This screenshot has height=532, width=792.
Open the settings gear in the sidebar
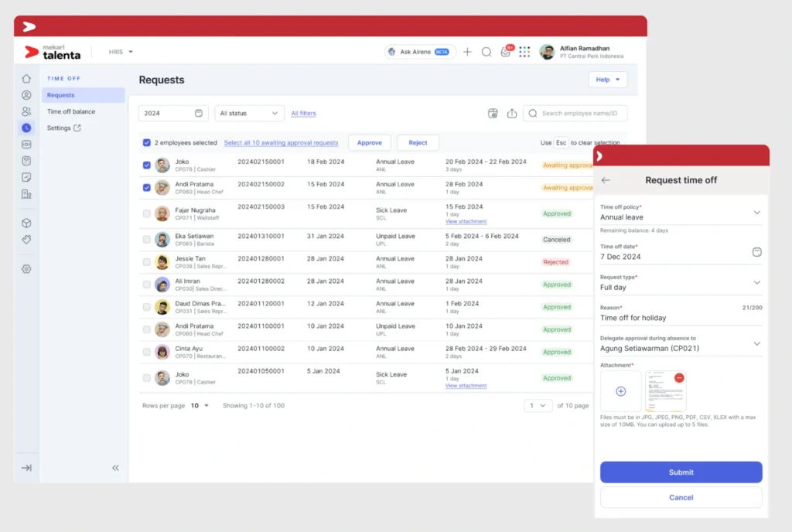coord(27,268)
